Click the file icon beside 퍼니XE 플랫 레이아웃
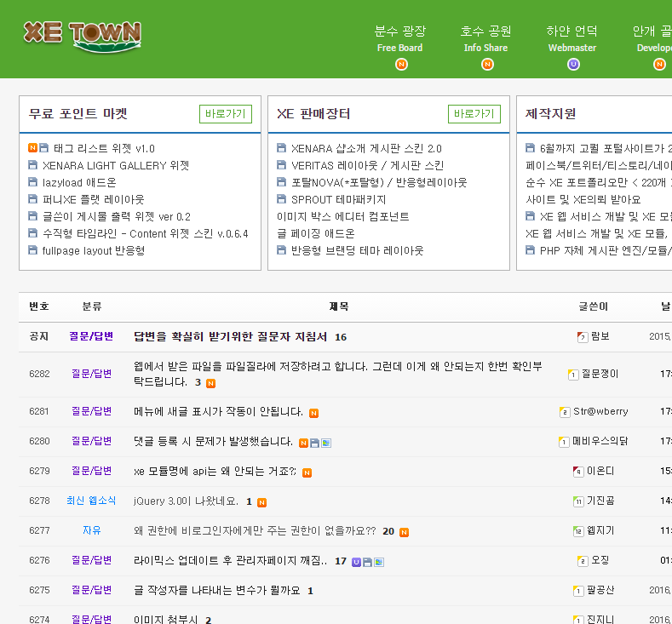Screen dimensions: 672x624 click(x=32, y=198)
